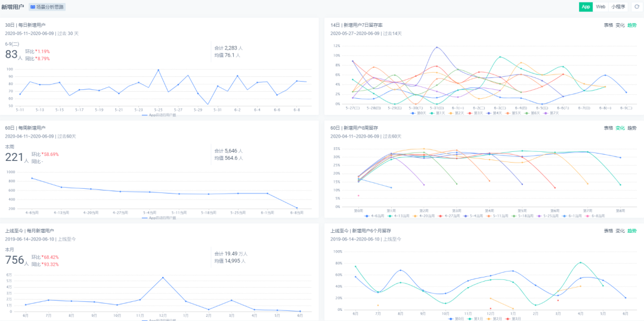Click the 60日 | 新增用户8周留存 title
644x321 pixels.
(x=354, y=128)
